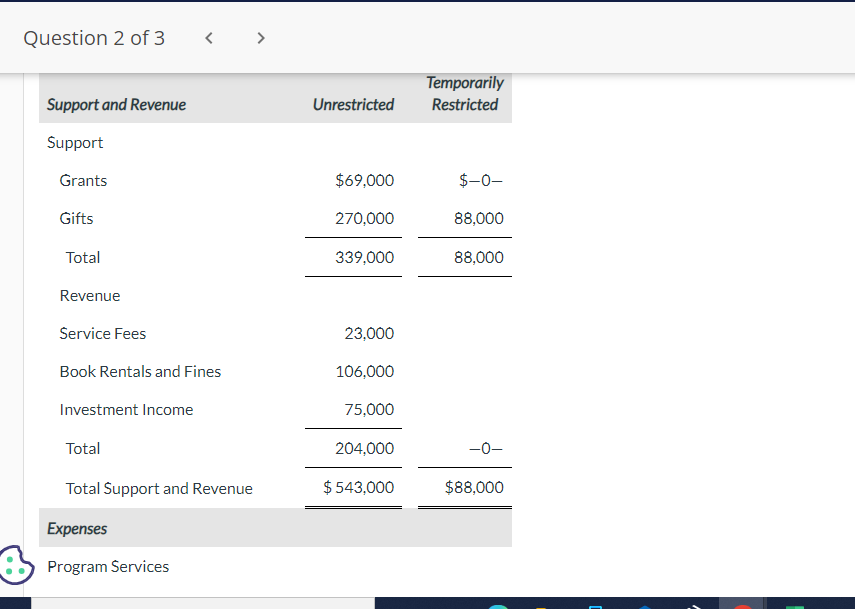Viewport: 855px width, 609px height.
Task: Click the Book Rentals value 106,000
Action: (364, 372)
